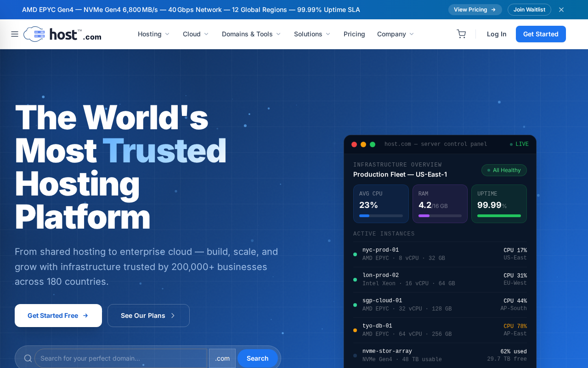Click the US-East region label
Screen dimensions: 588x368
[515, 258]
